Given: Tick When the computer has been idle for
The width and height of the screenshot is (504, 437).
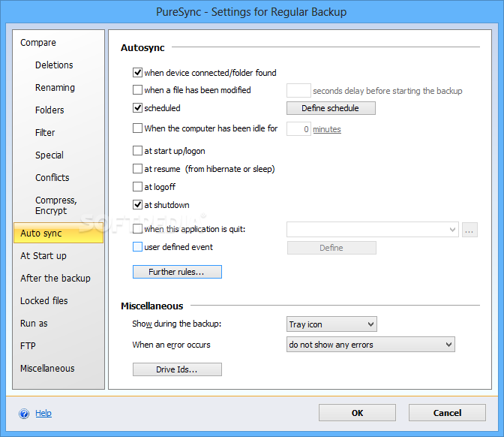Looking at the screenshot, I should tap(137, 128).
